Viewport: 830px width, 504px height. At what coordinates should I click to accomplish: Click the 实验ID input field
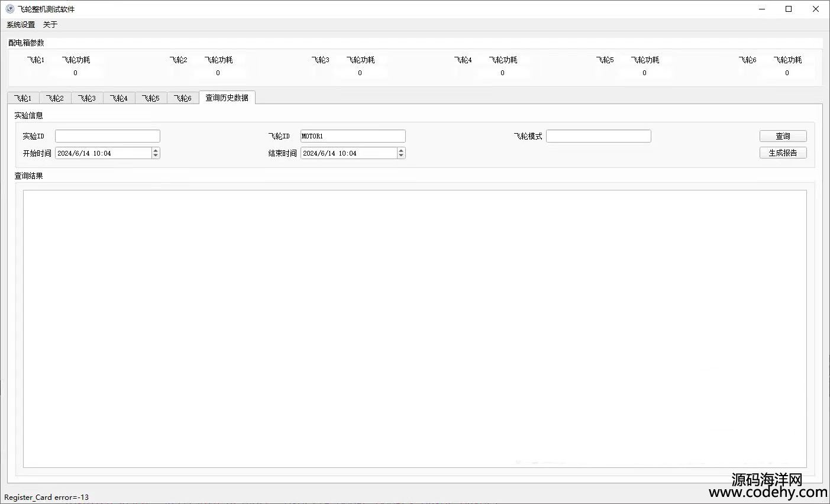[107, 136]
